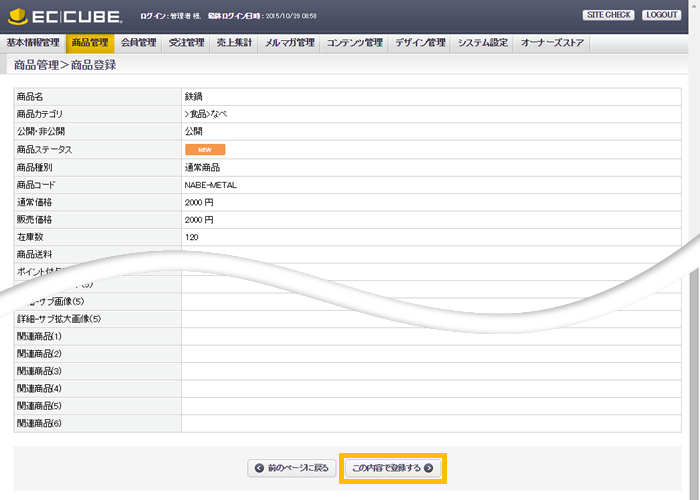This screenshot has height=500, width=700.
Task: Select the 商品管理 tab
Action: click(90, 43)
